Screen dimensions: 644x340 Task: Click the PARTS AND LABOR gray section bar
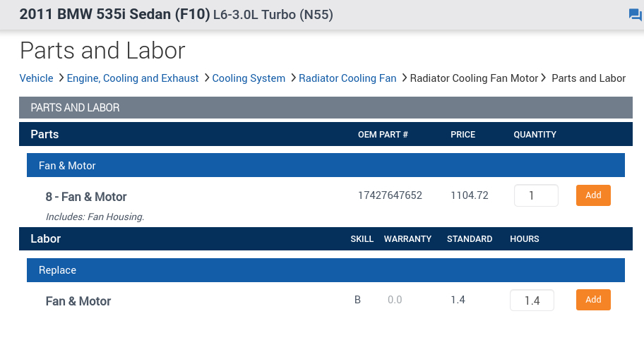point(326,107)
